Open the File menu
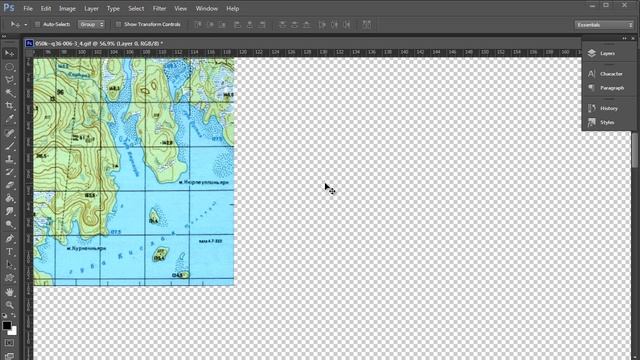This screenshot has height=360, width=640. [28, 9]
